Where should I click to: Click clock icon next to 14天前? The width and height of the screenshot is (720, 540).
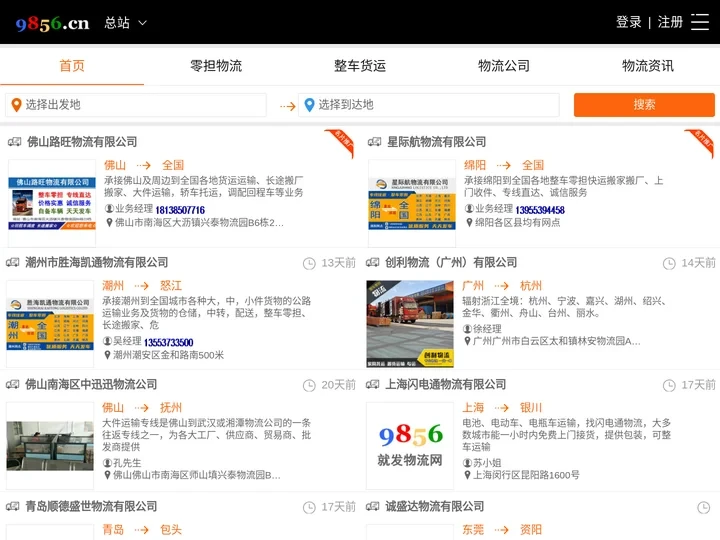[x=669, y=264]
